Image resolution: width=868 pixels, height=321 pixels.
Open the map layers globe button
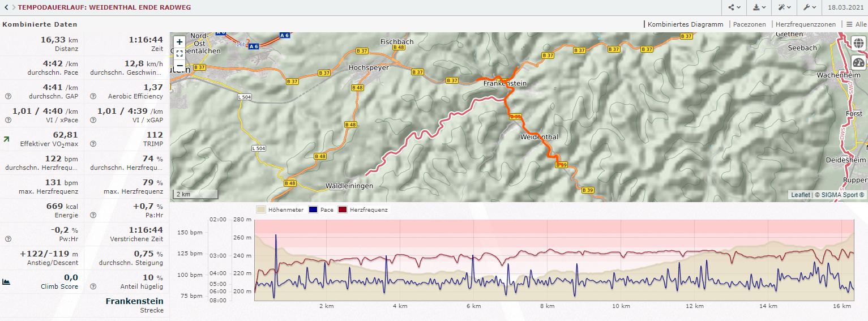pos(858,43)
